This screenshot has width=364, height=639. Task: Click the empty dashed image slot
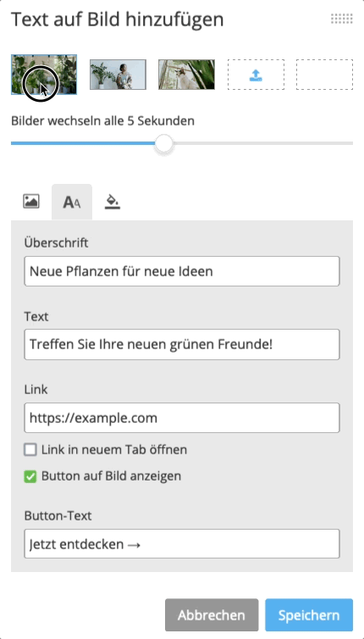[x=324, y=75]
